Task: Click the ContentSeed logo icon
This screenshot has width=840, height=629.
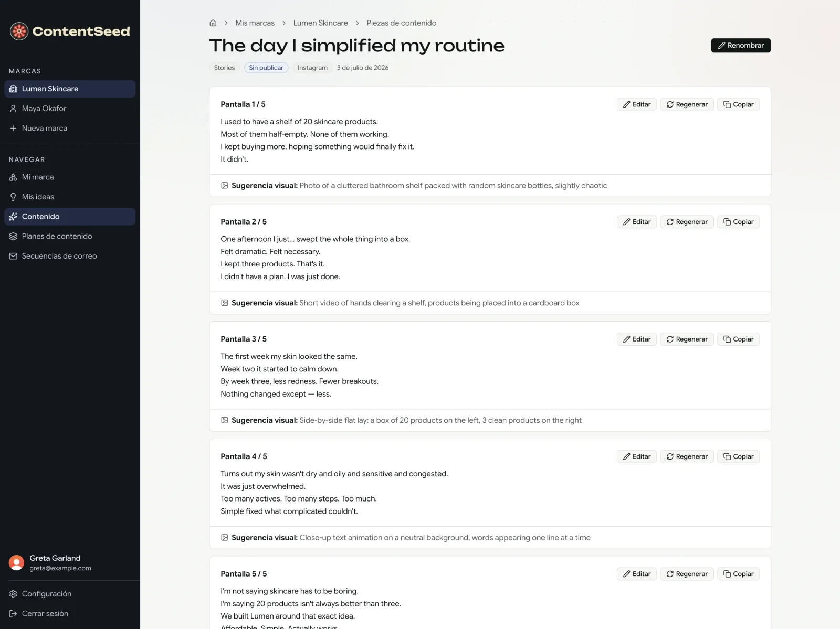Action: (19, 31)
